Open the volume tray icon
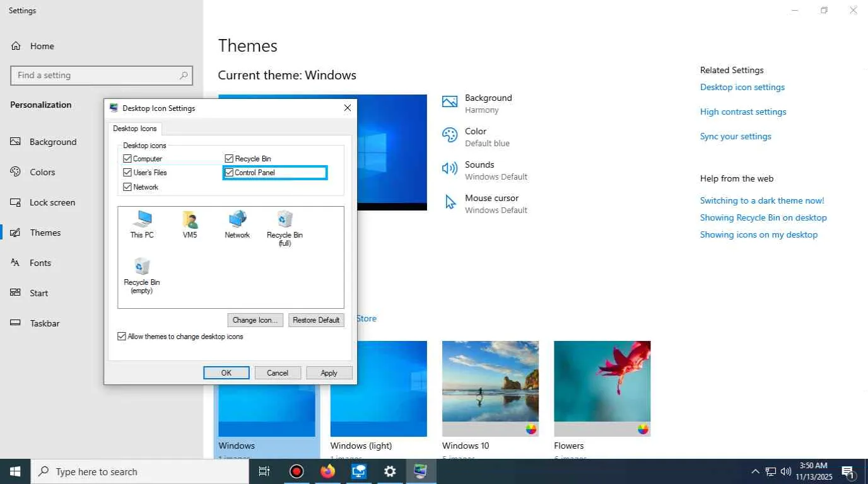Image resolution: width=868 pixels, height=484 pixels. [786, 471]
